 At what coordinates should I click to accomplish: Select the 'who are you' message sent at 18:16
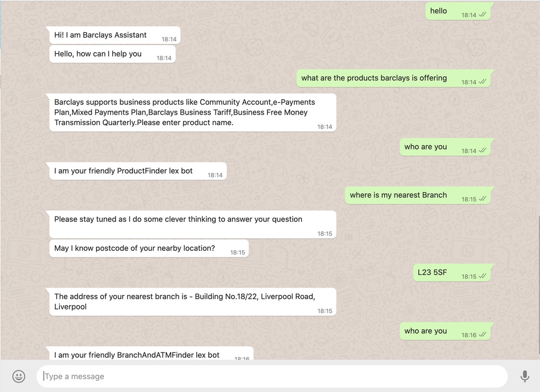pyautogui.click(x=447, y=331)
